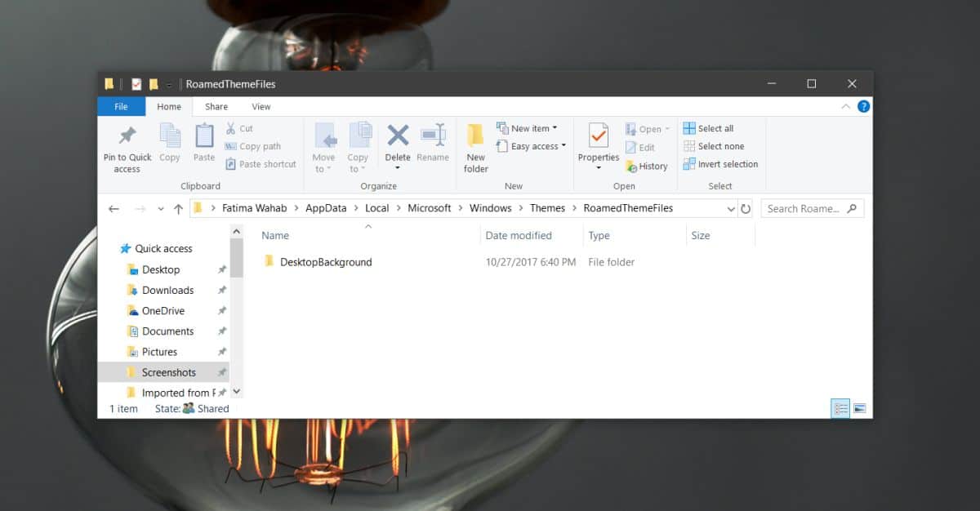Switch to the Share ribbon tab
Image resolution: width=980 pixels, height=511 pixels.
[x=216, y=106]
